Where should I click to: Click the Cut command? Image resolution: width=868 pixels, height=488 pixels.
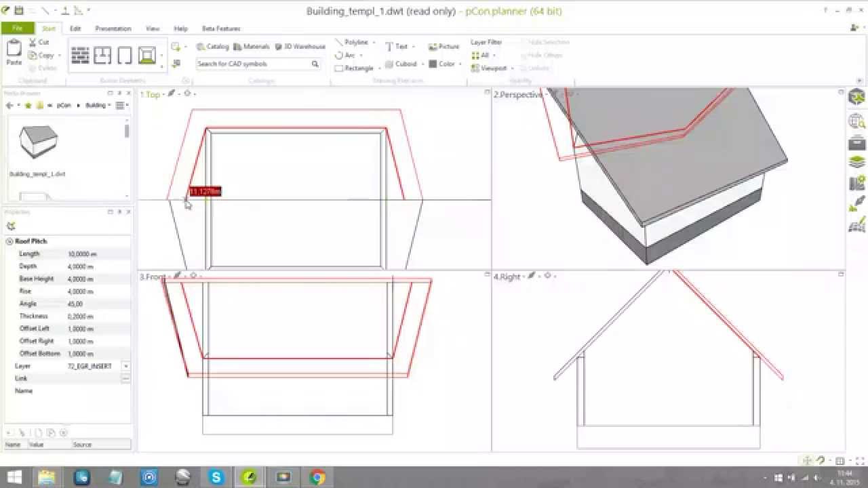39,42
